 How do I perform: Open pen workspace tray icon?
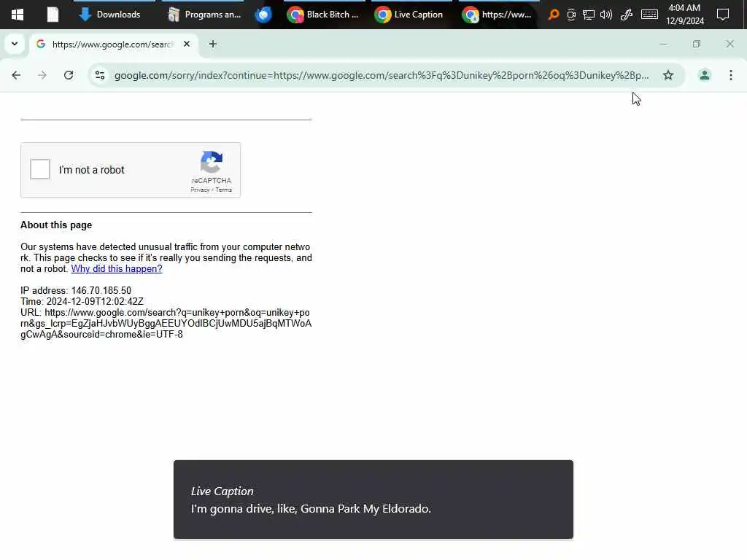click(x=627, y=15)
